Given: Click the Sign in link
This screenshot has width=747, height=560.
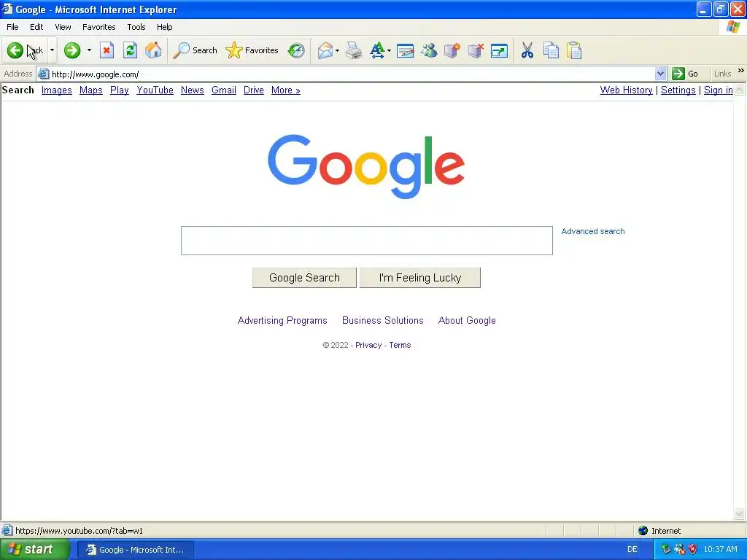Looking at the screenshot, I should 719,90.
